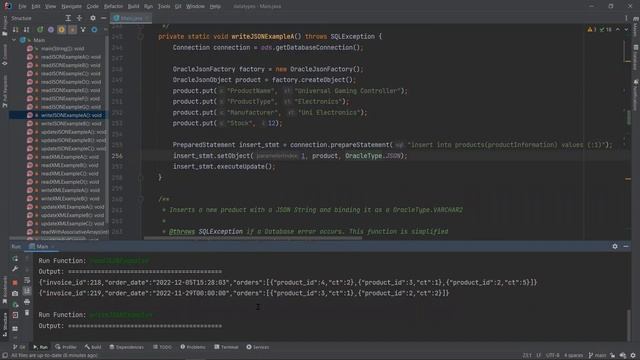The height and width of the screenshot is (360, 640).
Task: Open the Terminal tool tab
Action: [226, 347]
